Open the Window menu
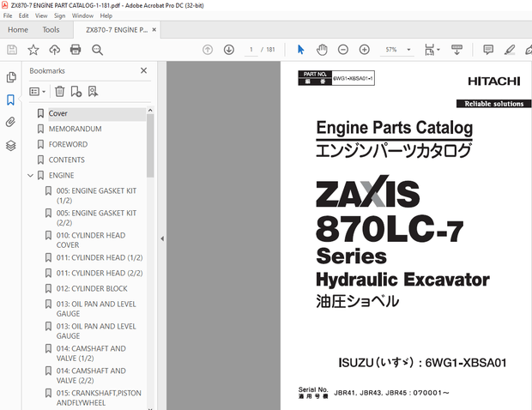532x410 pixels. (82, 15)
